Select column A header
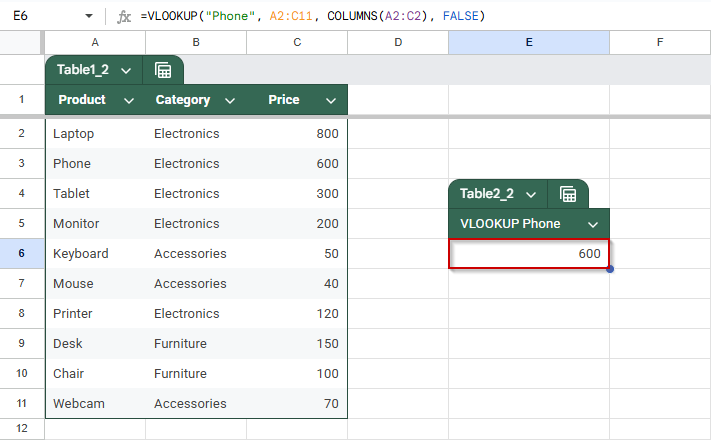This screenshot has width=711, height=440. click(95, 43)
